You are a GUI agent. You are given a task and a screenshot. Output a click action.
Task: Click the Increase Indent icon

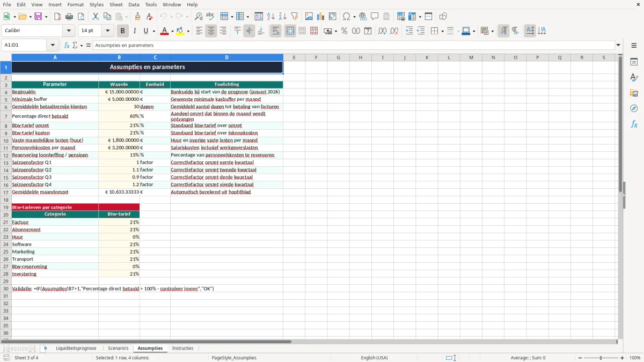pyautogui.click(x=409, y=31)
